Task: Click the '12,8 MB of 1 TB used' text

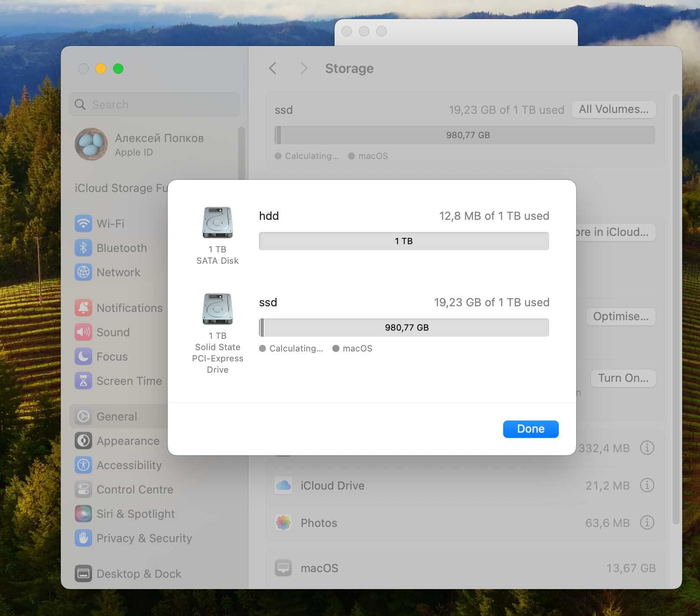Action: (494, 216)
